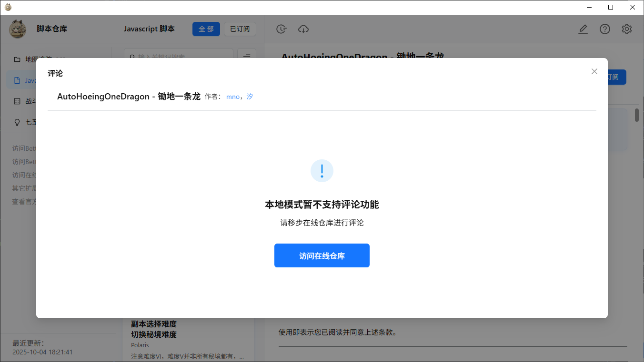The width and height of the screenshot is (644, 362).
Task: Open help via the question mark icon
Action: (x=604, y=29)
